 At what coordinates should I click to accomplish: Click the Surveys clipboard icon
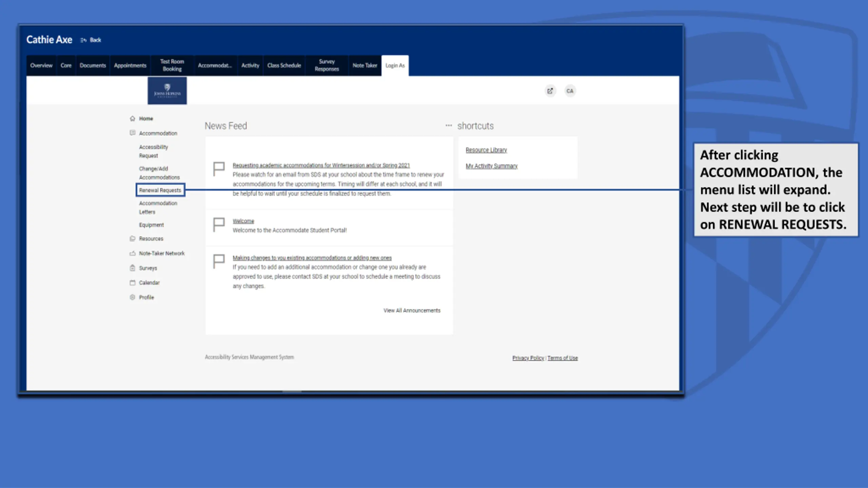pos(133,268)
